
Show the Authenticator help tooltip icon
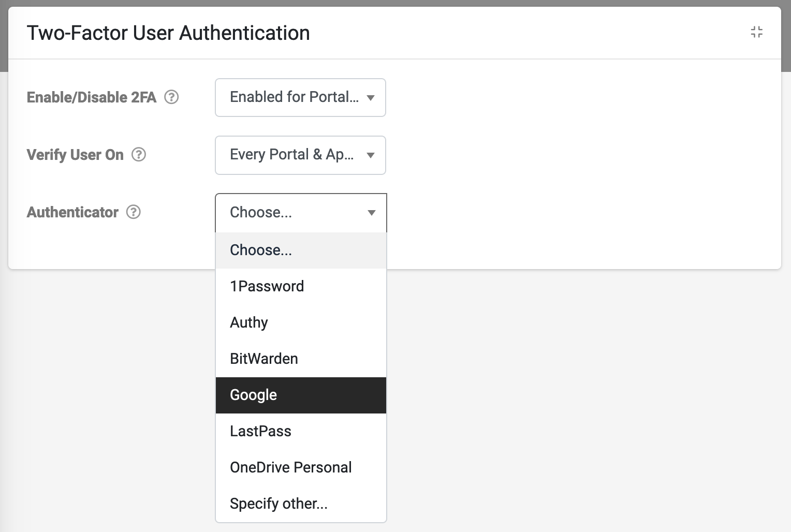[134, 212]
